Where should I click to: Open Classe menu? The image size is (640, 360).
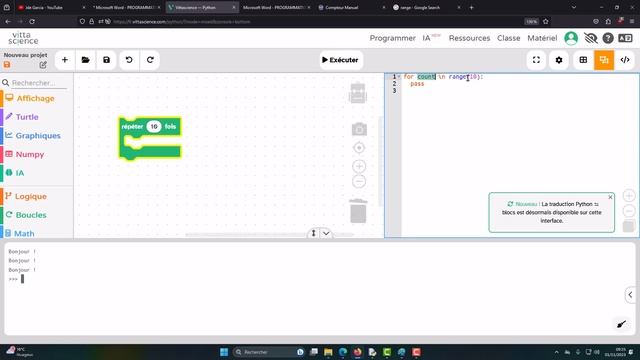(509, 38)
